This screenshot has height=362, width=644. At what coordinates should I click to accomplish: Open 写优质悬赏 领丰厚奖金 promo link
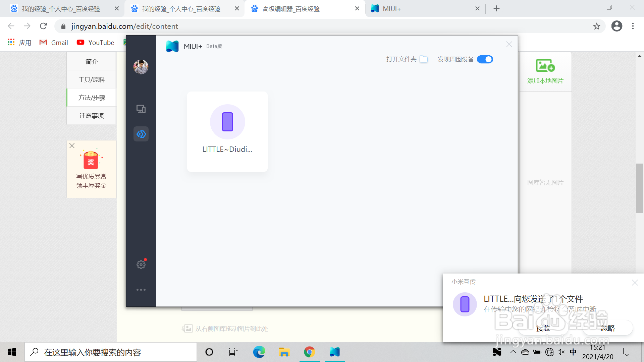coord(91,181)
